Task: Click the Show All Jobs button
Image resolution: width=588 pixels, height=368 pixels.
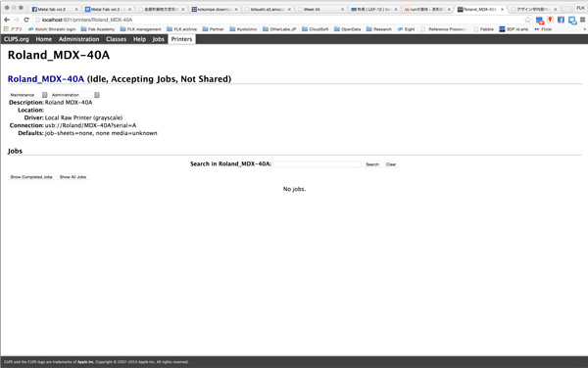Action: 73,177
